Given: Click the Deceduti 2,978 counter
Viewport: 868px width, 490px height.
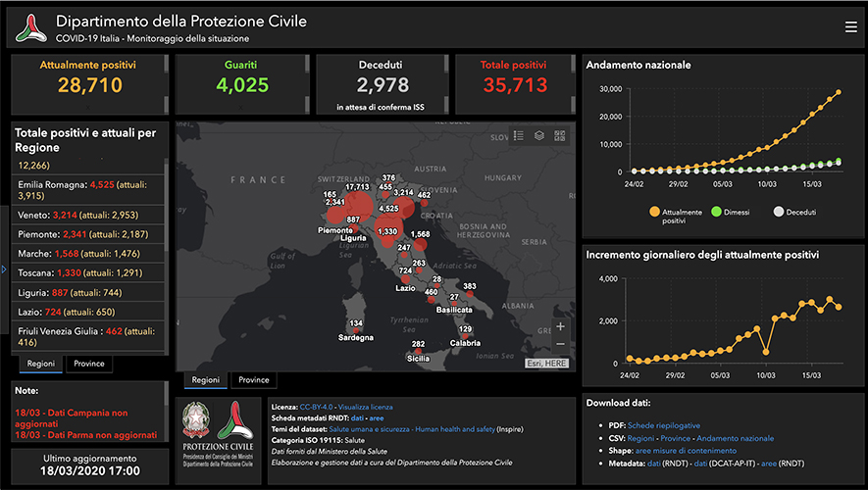Looking at the screenshot, I should [382, 84].
